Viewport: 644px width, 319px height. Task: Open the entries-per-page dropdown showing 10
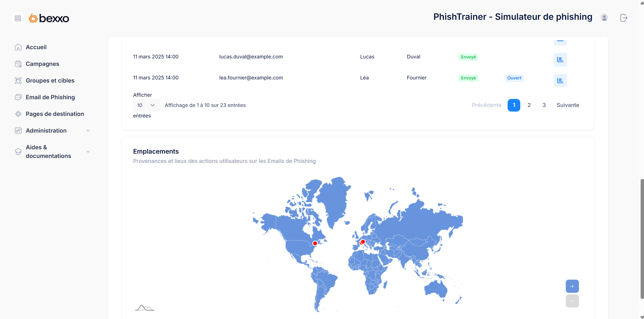pos(146,105)
